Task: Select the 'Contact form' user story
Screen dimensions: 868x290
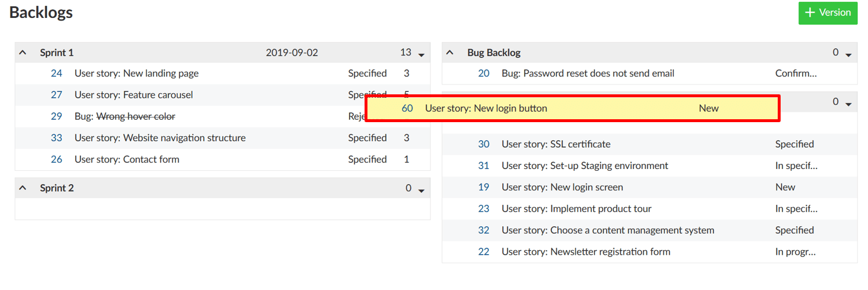Action: pos(127,159)
